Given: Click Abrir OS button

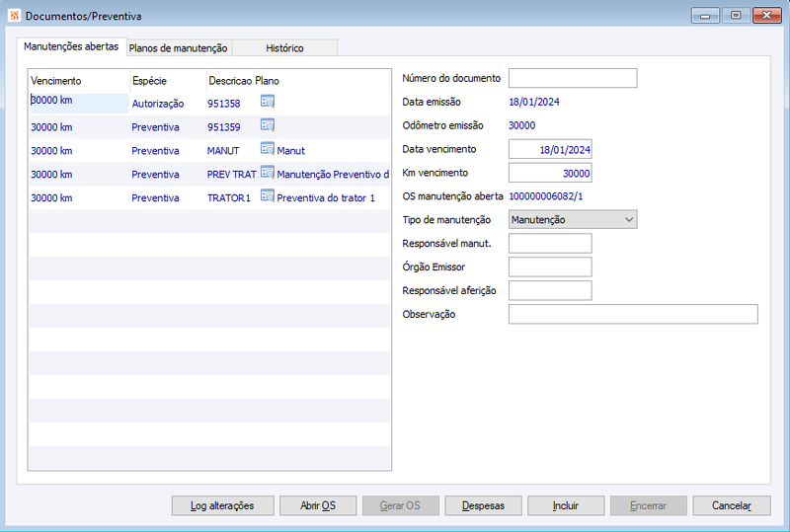Looking at the screenshot, I should point(318,505).
